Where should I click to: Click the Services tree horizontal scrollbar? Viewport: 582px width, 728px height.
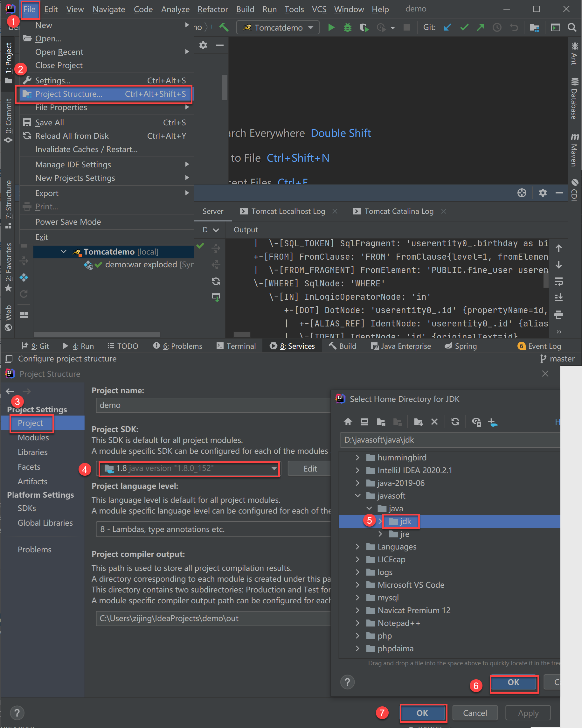point(97,335)
